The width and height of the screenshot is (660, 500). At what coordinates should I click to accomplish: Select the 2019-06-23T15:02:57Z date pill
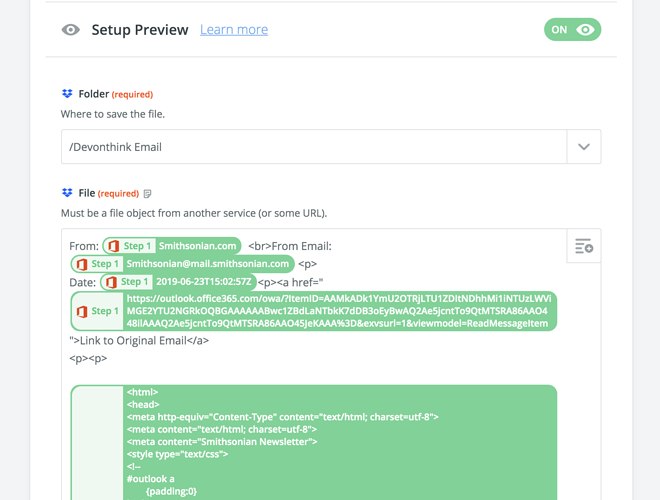tap(178, 282)
